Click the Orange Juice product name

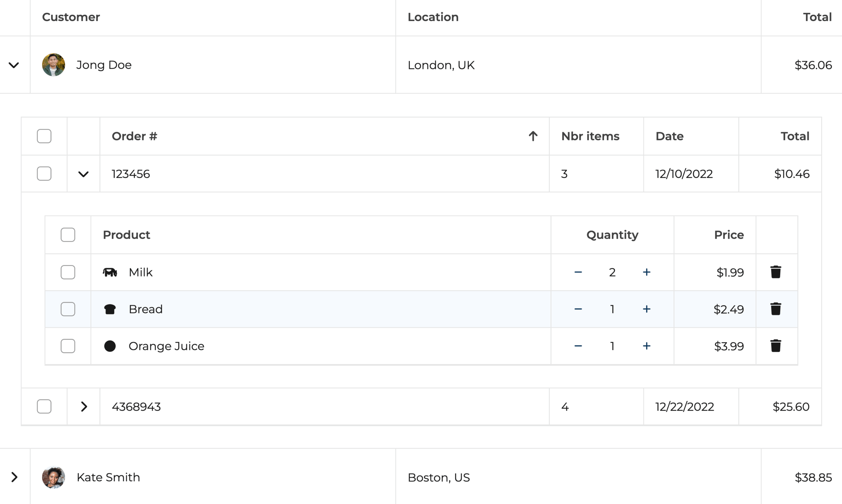click(x=166, y=346)
